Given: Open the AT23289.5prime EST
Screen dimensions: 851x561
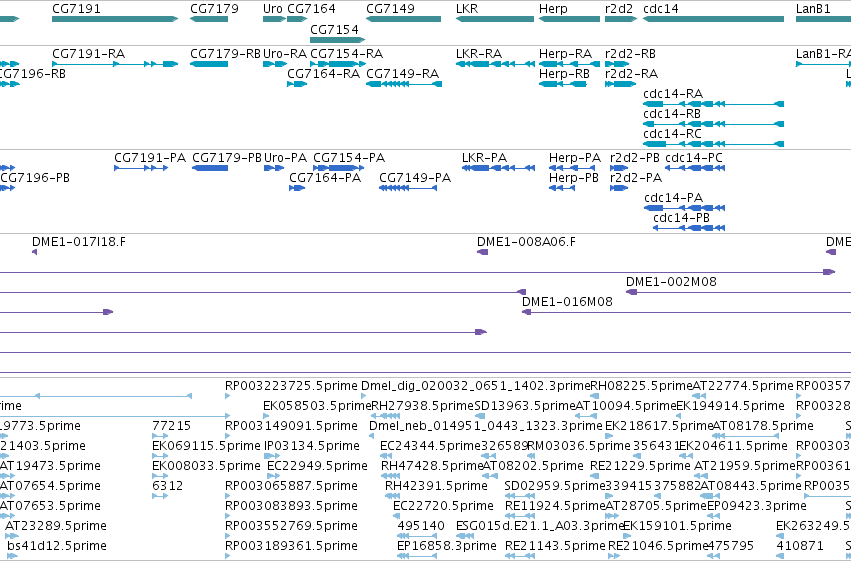Looking at the screenshot, I should (11, 536).
